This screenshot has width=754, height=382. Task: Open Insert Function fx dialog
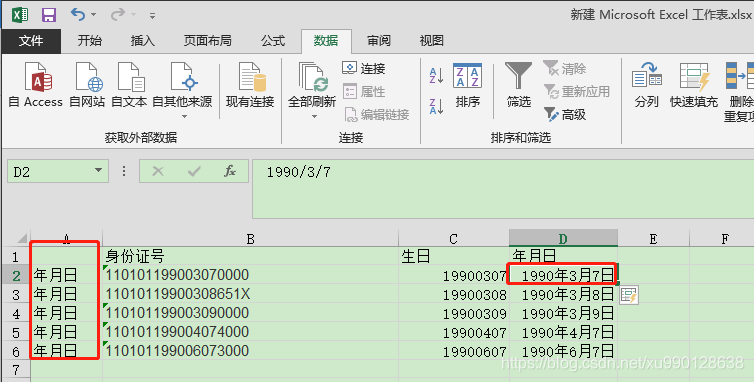pos(230,171)
